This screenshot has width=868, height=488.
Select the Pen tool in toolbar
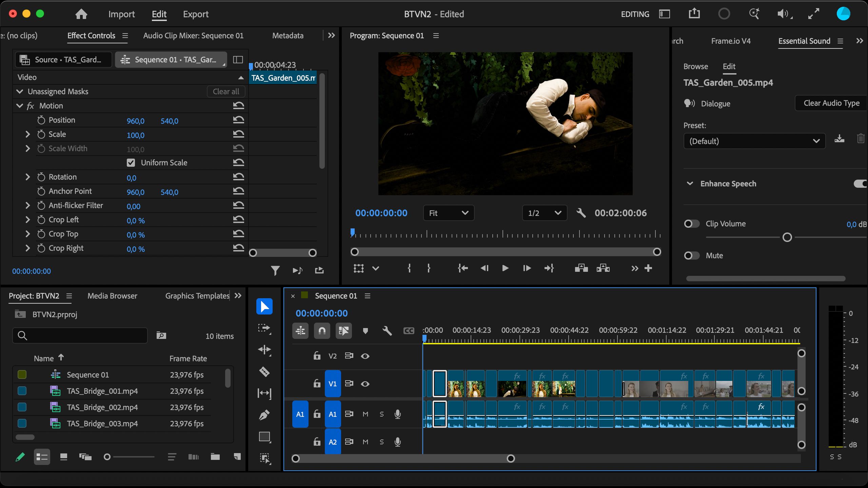click(x=264, y=415)
